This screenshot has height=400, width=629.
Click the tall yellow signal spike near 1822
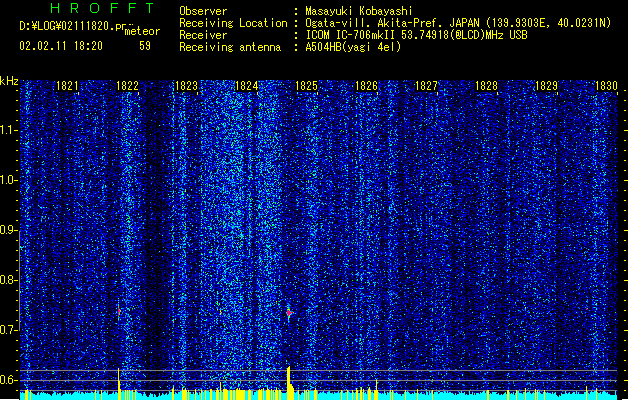coord(119,384)
